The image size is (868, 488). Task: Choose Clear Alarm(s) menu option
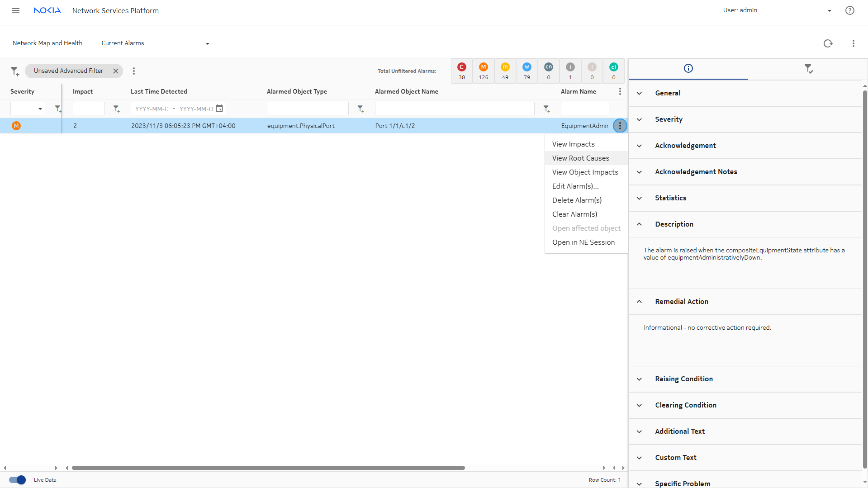click(574, 214)
